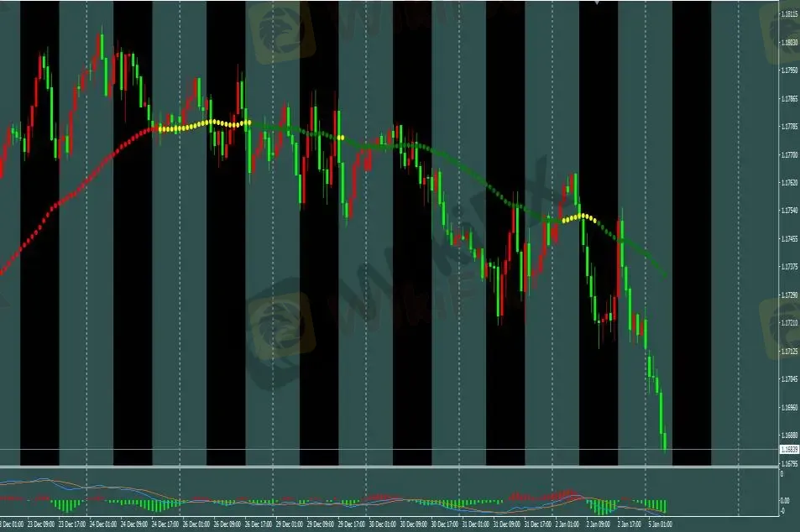Click the last green candle at chart bottom
The image size is (800, 532).
tap(664, 441)
